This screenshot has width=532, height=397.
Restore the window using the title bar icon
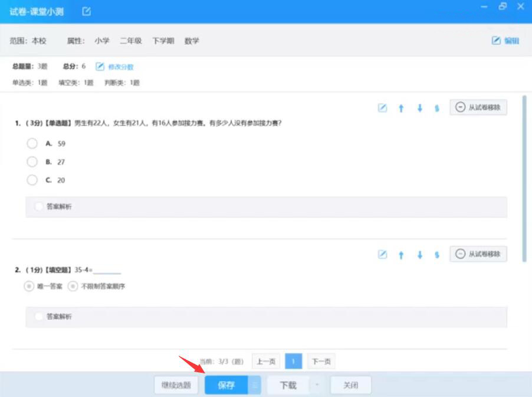(503, 6)
